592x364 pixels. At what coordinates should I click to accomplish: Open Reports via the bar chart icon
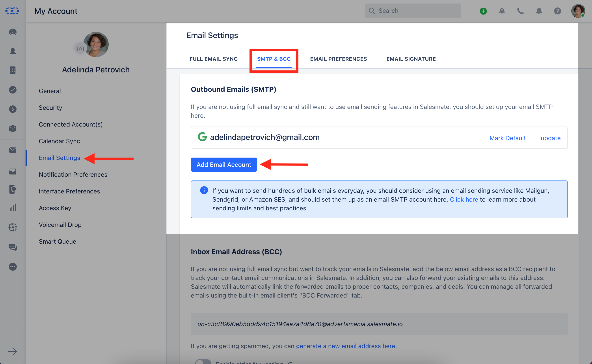tap(12, 208)
